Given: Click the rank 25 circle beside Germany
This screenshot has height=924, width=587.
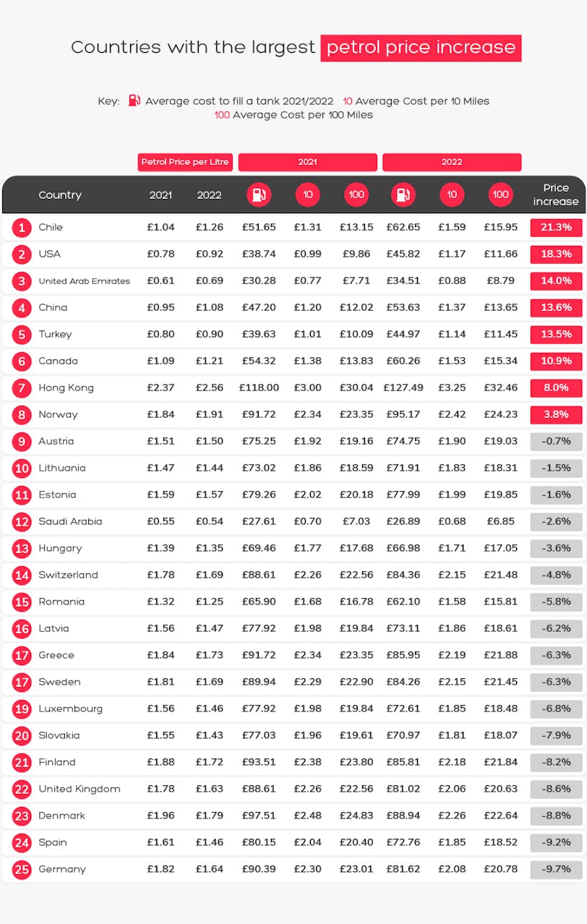Looking at the screenshot, I should tap(22, 869).
